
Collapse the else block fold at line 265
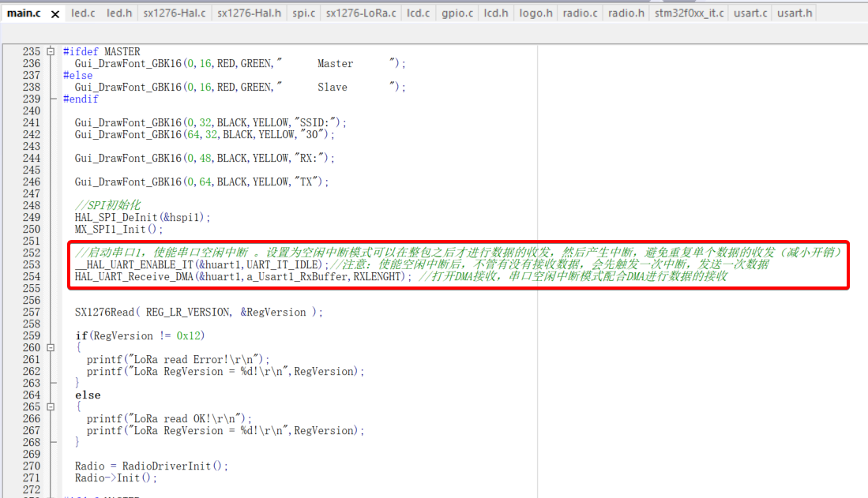tap(51, 407)
